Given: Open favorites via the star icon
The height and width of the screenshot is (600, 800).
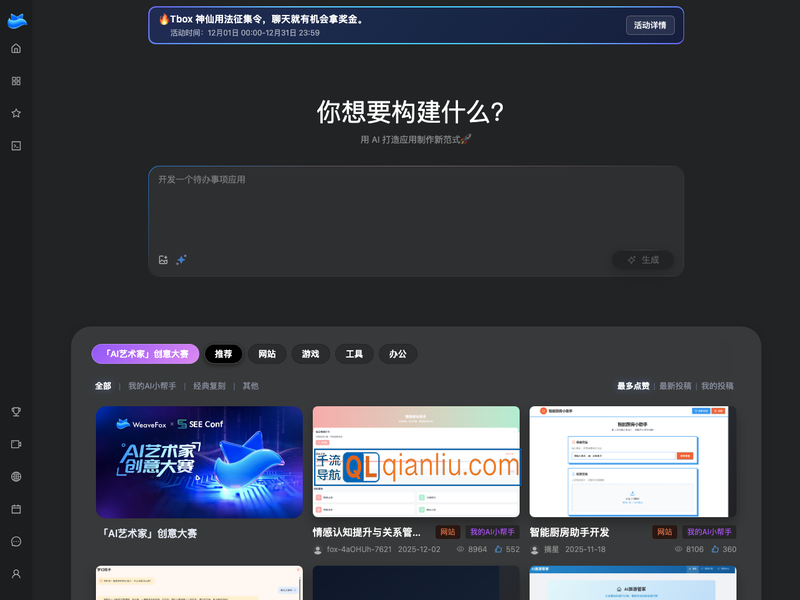Looking at the screenshot, I should pyautogui.click(x=16, y=113).
